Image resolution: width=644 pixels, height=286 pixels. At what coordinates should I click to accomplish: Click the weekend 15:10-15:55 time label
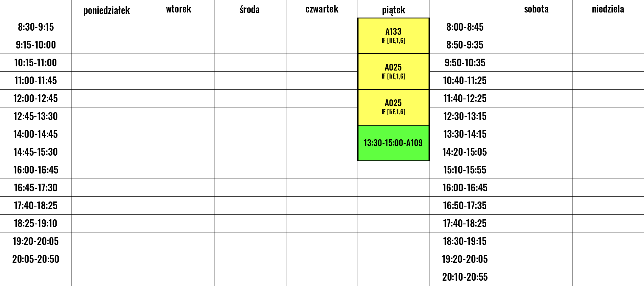click(x=465, y=170)
